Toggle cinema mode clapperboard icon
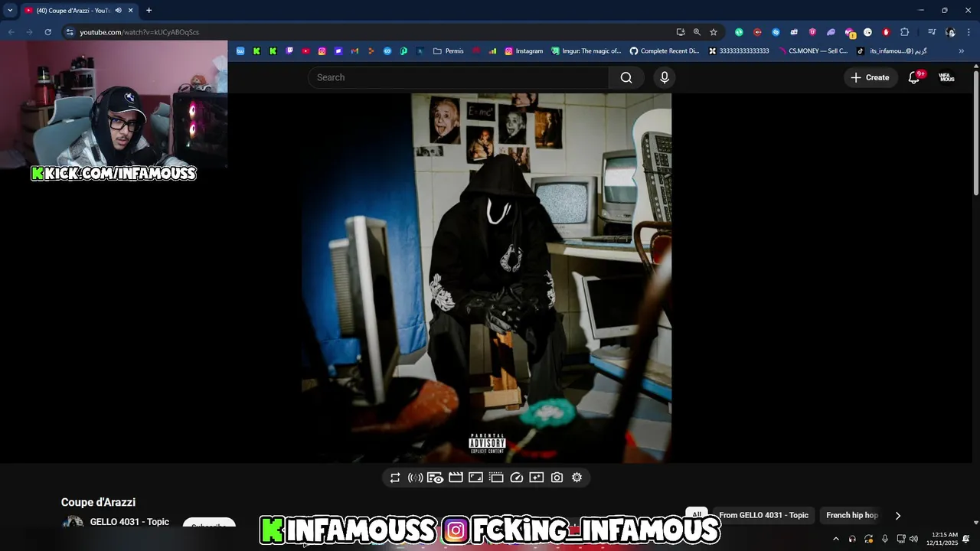 (x=456, y=478)
